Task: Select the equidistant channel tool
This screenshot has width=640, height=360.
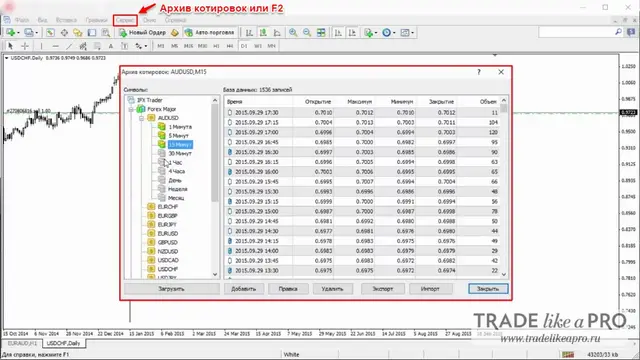Action: click(x=83, y=46)
